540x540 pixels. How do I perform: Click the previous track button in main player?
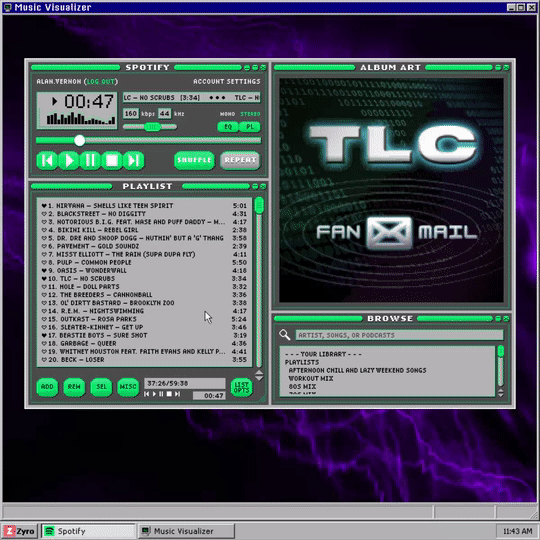[47, 160]
